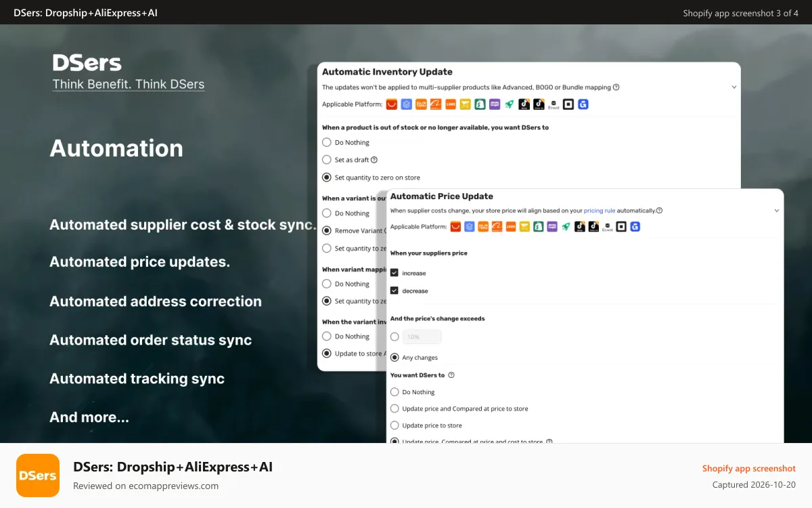This screenshot has width=812, height=508.
Task: Click the Square platform icon in Automatic Inventory Update
Action: [568, 104]
